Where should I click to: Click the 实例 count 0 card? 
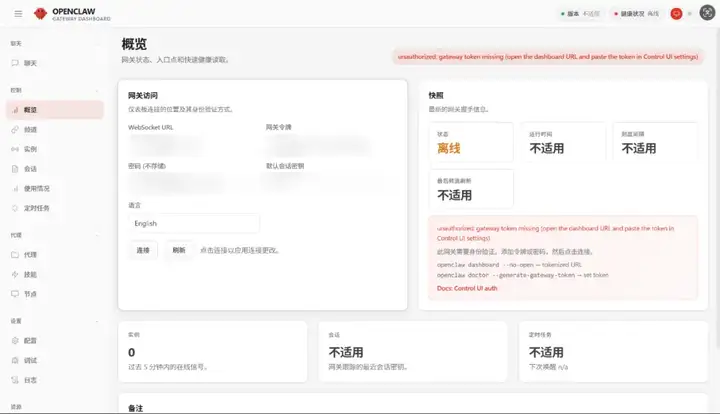[213, 352]
